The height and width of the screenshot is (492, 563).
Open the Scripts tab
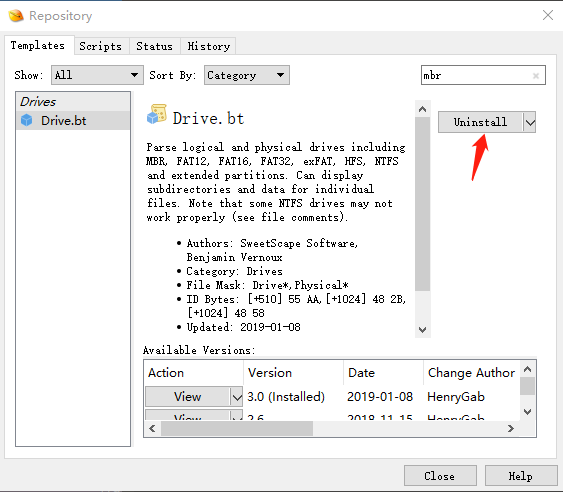pos(101,46)
